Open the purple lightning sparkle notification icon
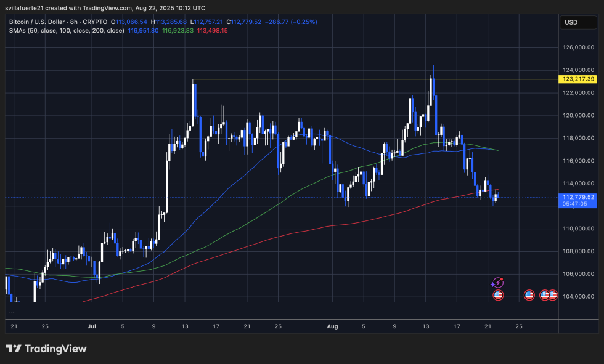The image size is (604, 364). (497, 282)
